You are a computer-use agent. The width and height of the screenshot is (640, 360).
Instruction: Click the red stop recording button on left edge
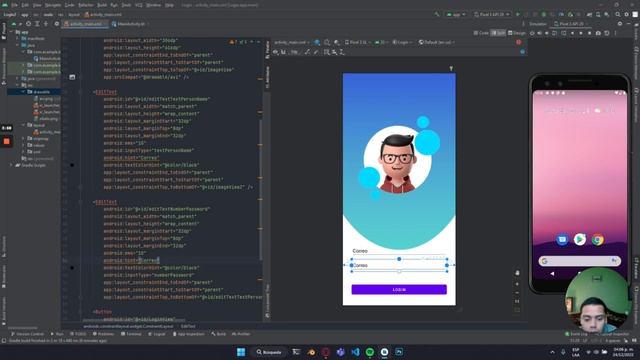pyautogui.click(x=7, y=141)
